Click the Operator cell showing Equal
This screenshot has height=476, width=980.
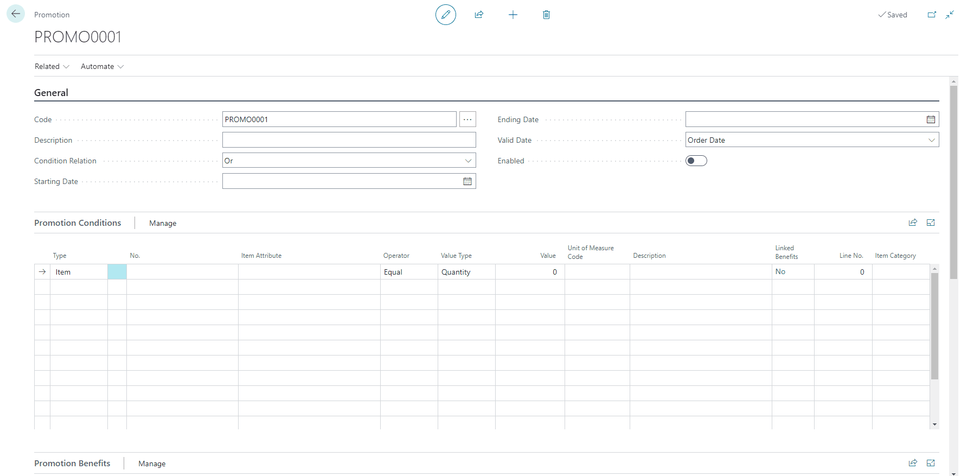408,272
